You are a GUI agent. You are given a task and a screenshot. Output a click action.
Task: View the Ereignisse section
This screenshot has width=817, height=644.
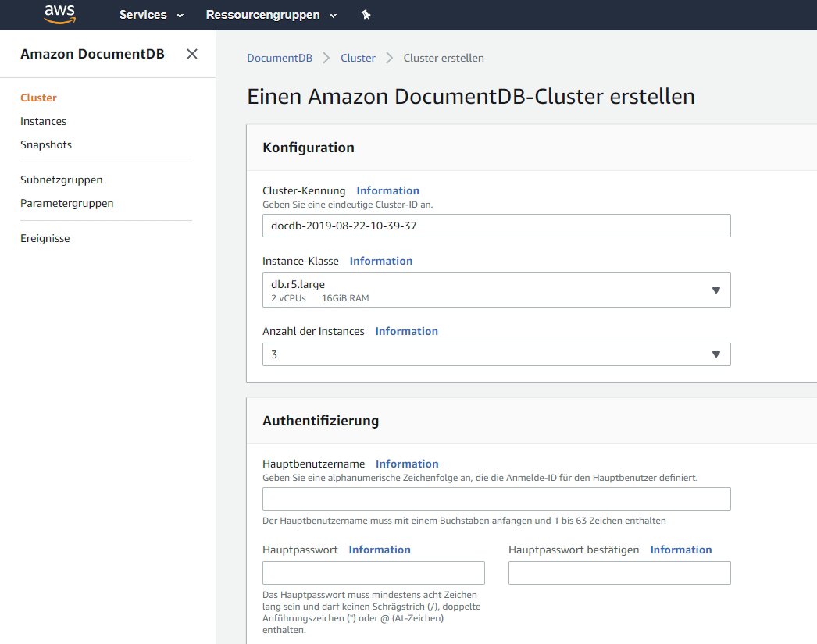[45, 238]
